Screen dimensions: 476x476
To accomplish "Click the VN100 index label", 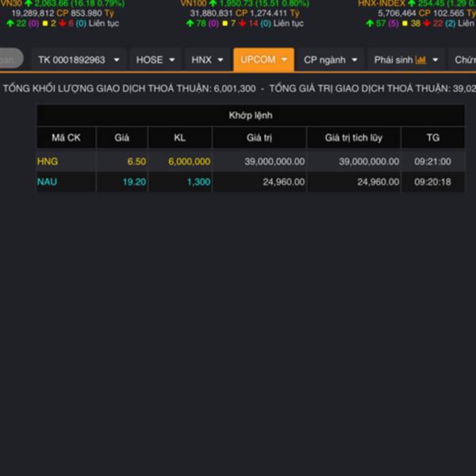I will 194,4.
